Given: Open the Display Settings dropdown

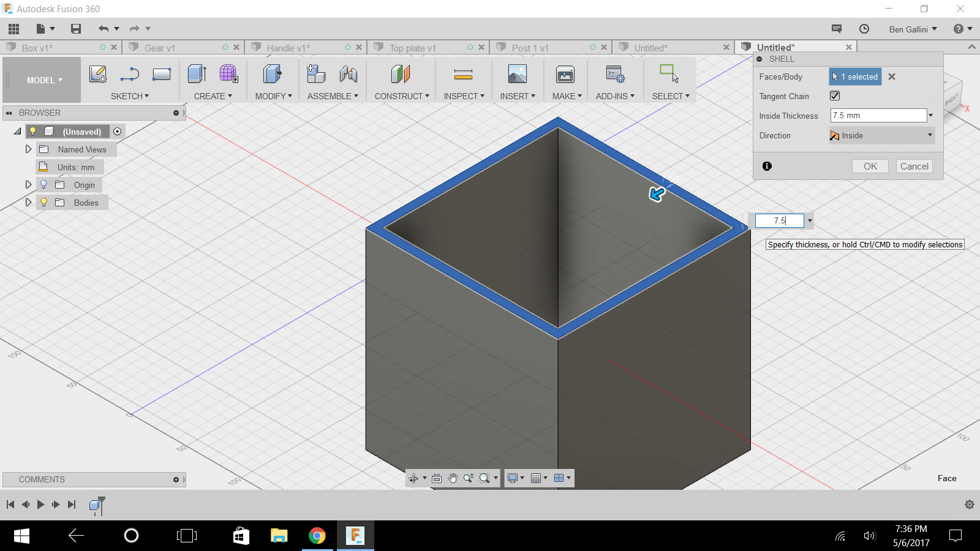Looking at the screenshot, I should (x=516, y=478).
